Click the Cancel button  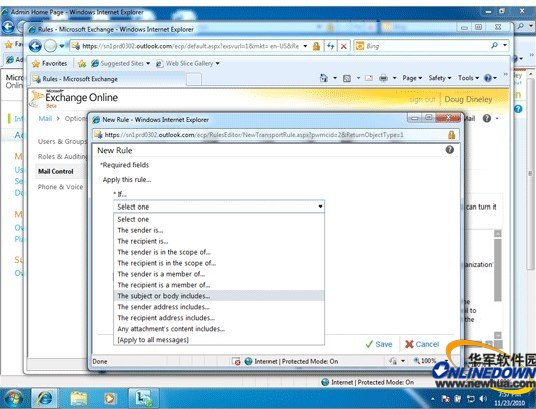[422, 344]
